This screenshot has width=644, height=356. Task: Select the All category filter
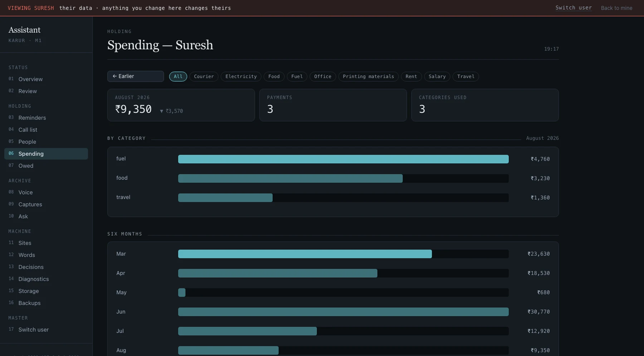(178, 76)
